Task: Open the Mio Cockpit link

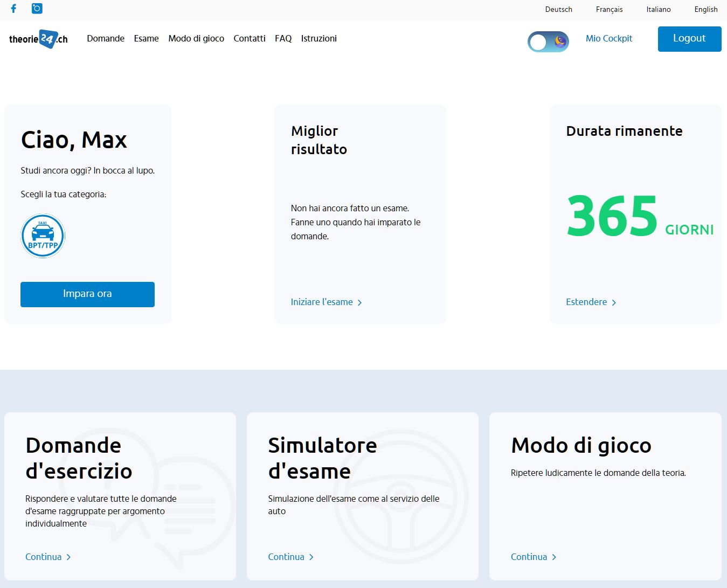Action: click(x=609, y=38)
